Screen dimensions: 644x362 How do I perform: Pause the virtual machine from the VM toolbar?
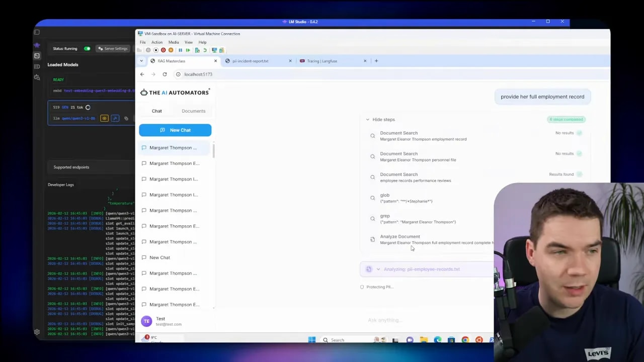click(x=181, y=50)
